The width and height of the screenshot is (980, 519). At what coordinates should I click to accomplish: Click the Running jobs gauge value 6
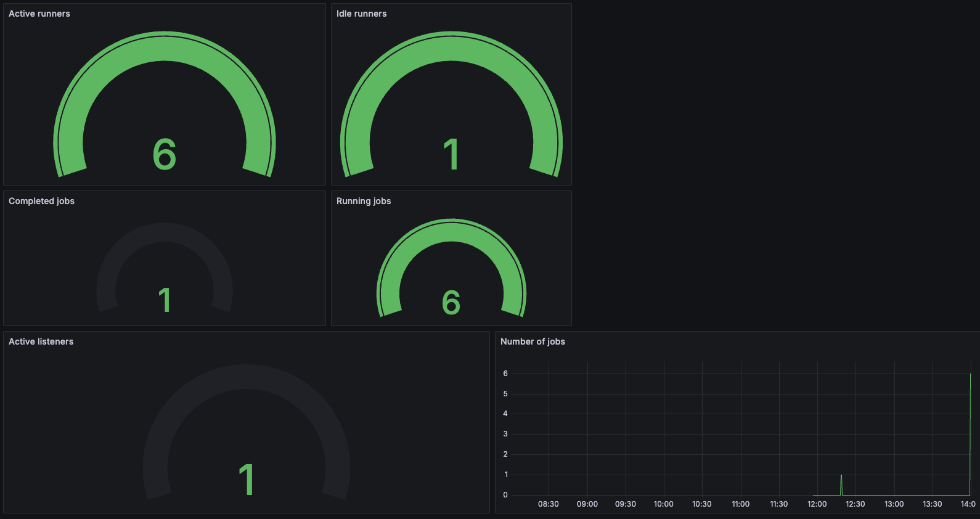[451, 302]
